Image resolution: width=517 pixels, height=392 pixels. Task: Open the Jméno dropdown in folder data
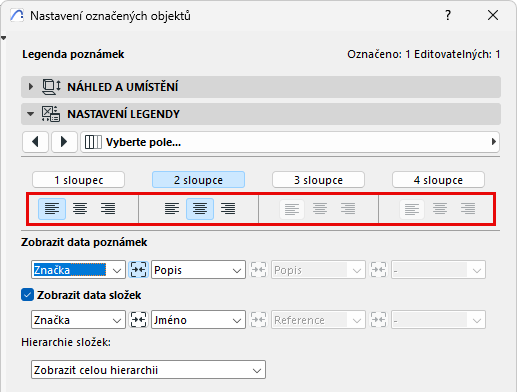pos(198,320)
